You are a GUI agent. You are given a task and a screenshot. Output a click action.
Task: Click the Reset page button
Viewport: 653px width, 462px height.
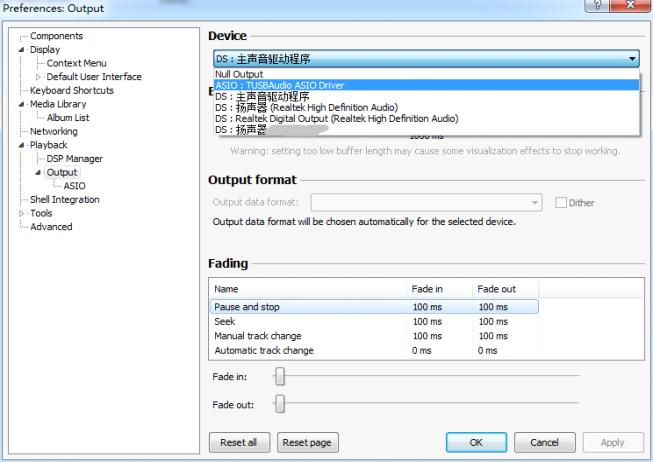pyautogui.click(x=307, y=442)
